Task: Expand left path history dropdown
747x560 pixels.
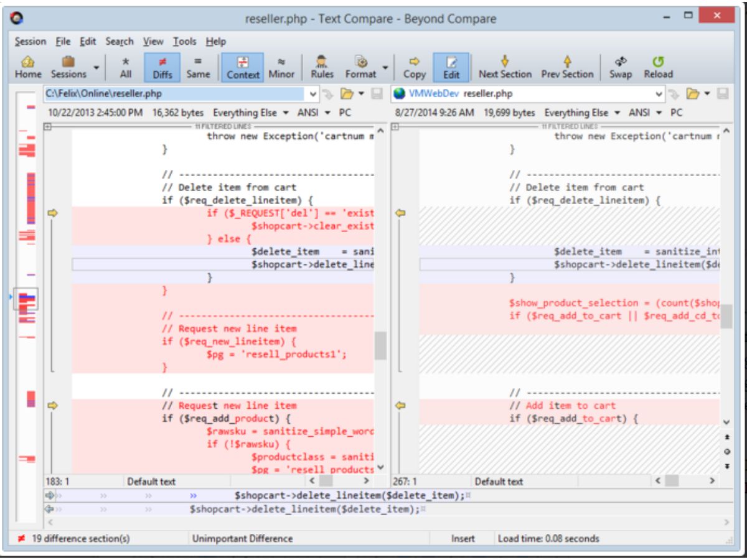Action: (313, 95)
